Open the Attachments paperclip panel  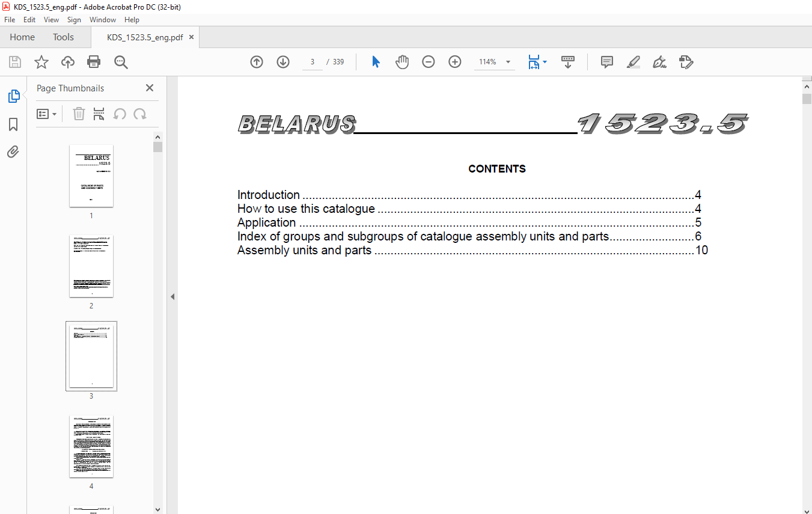(x=13, y=151)
